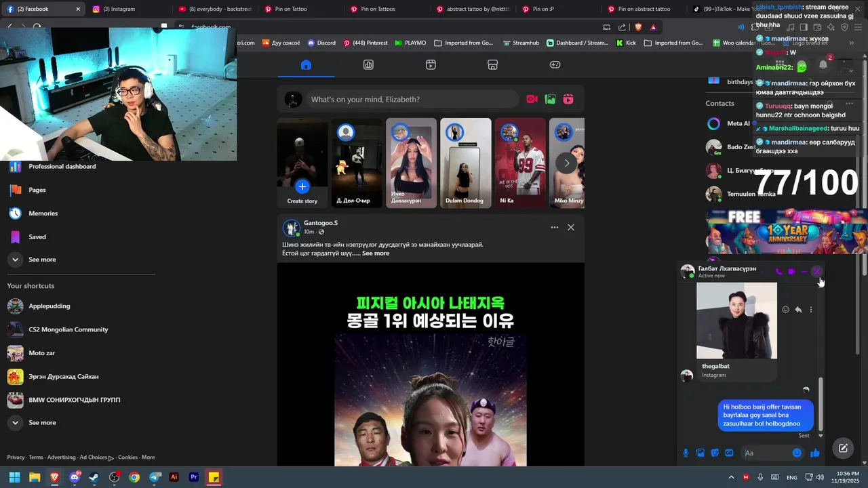The height and width of the screenshot is (488, 868).
Task: Open Steam from Windows taskbar
Action: click(x=94, y=477)
